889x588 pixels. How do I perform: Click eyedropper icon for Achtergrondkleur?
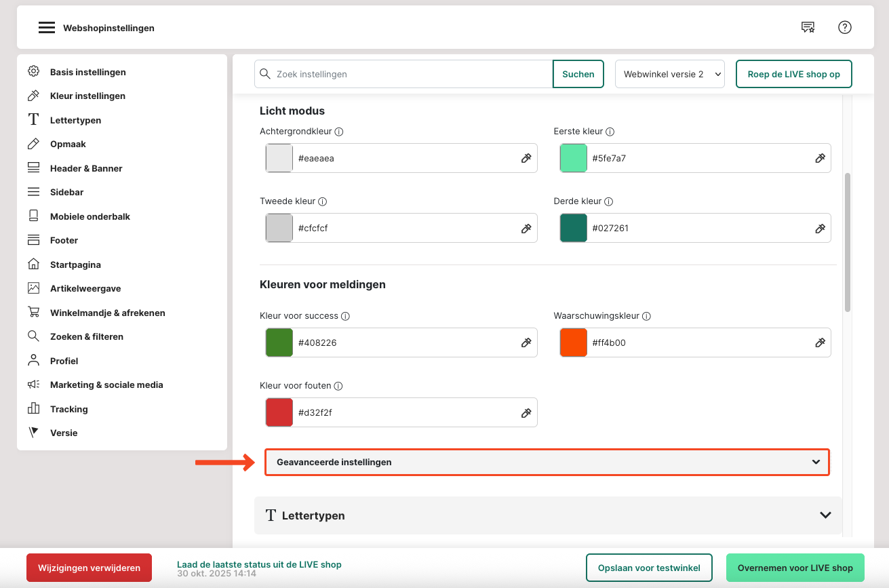(x=526, y=158)
